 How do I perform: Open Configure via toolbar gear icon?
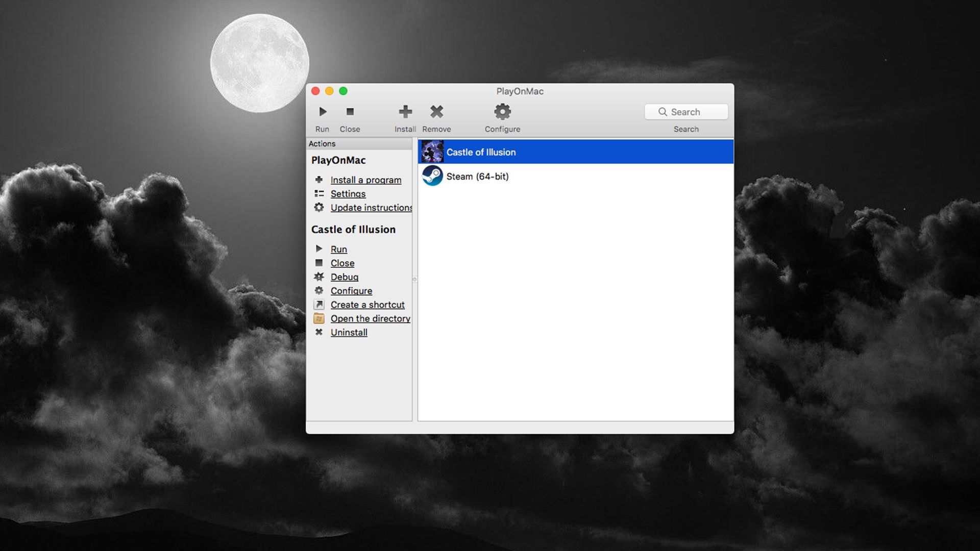click(502, 112)
